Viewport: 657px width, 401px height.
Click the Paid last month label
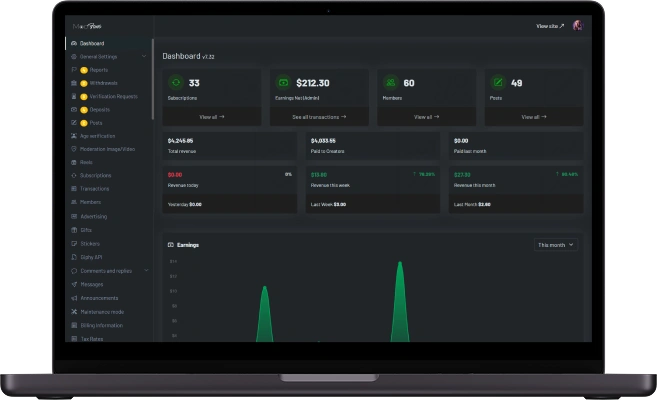470,151
